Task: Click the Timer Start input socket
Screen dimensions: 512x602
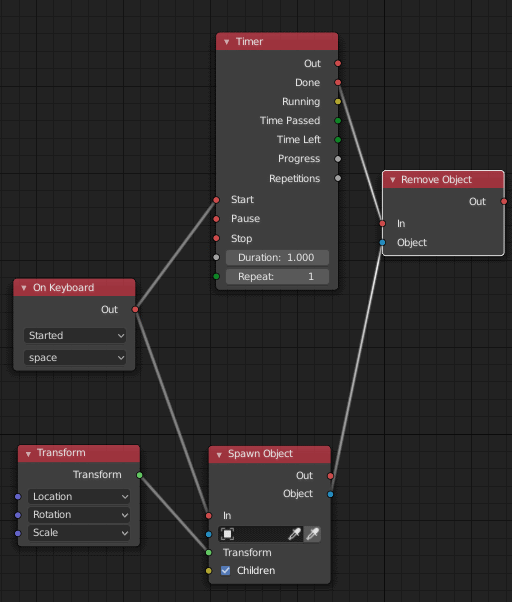Action: coord(216,200)
